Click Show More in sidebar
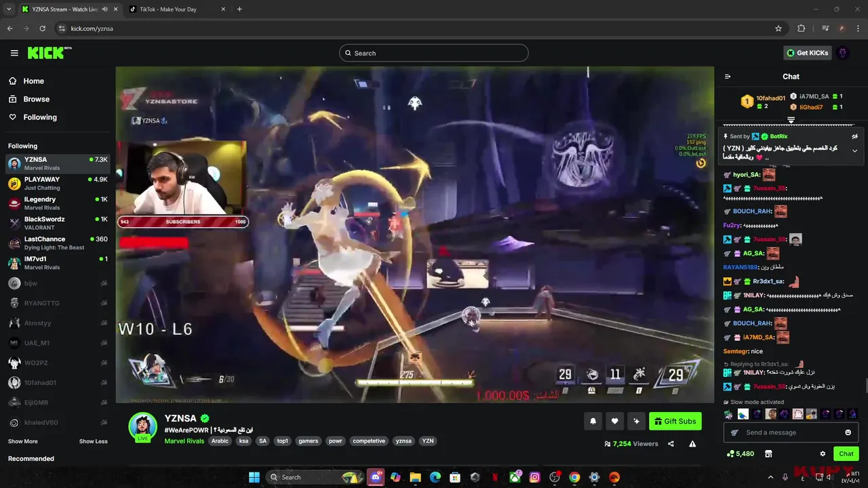 coord(22,441)
